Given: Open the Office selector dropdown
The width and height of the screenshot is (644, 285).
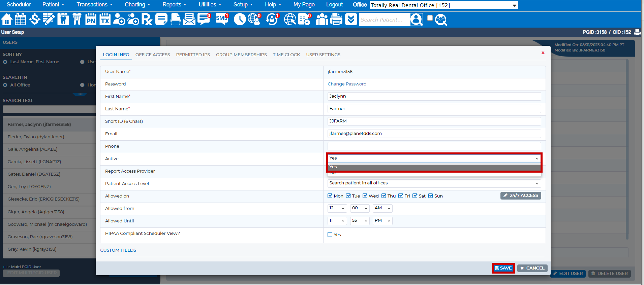Looking at the screenshot, I should coord(443,5).
